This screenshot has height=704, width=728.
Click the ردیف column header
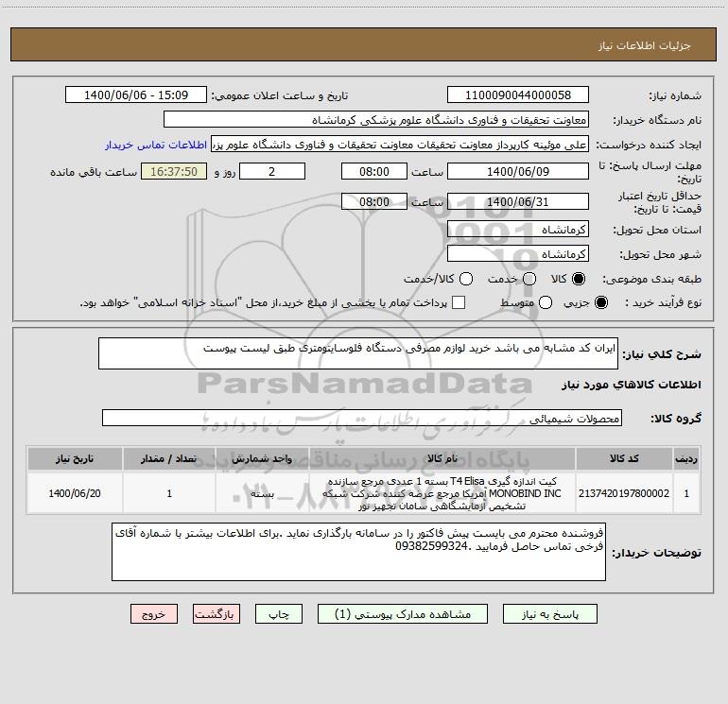click(686, 458)
